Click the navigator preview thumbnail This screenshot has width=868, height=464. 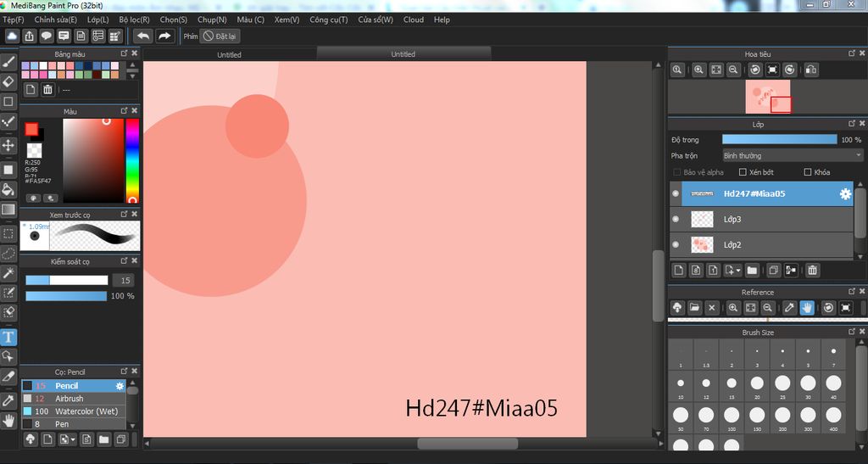tap(768, 97)
